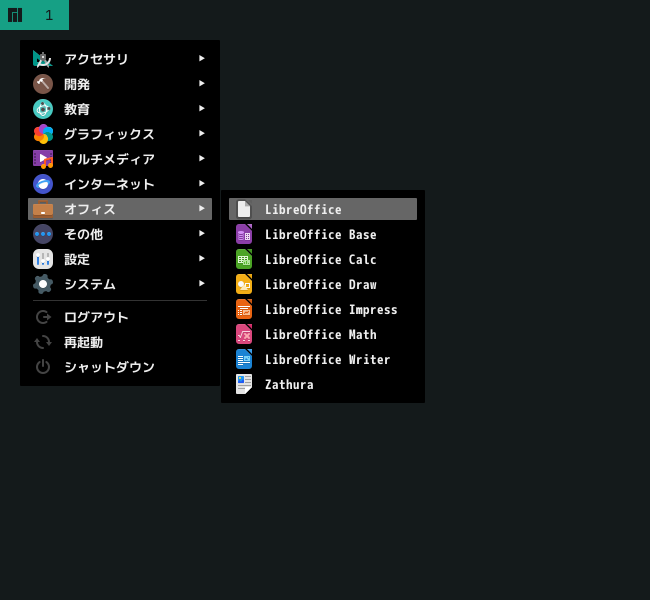Open the システム menu entry

(x=120, y=284)
